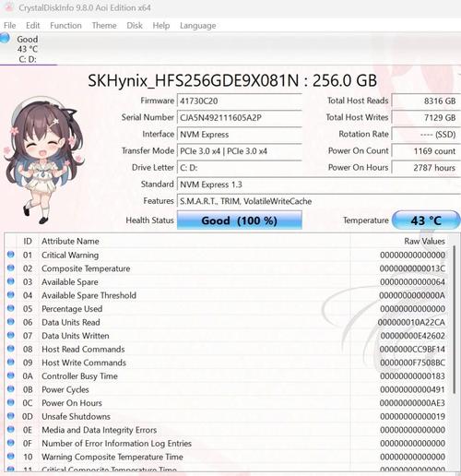This screenshot has height=476, width=461.
Task: Click the attribute list vertical scrollbar
Action: (x=455, y=319)
